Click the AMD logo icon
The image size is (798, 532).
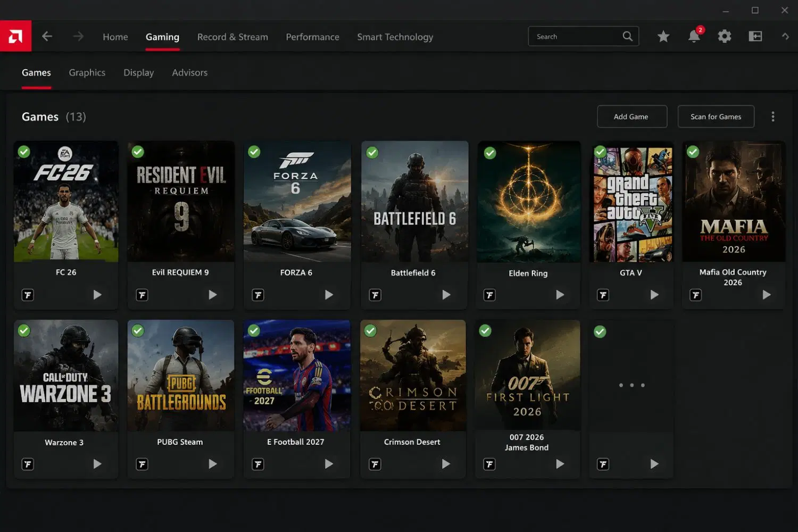(15, 36)
